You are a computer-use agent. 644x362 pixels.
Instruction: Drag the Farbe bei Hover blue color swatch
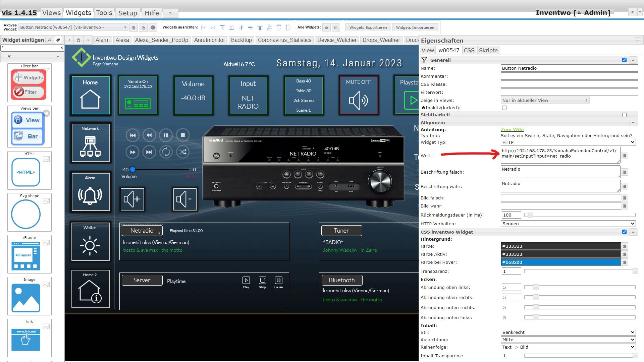pos(561,262)
